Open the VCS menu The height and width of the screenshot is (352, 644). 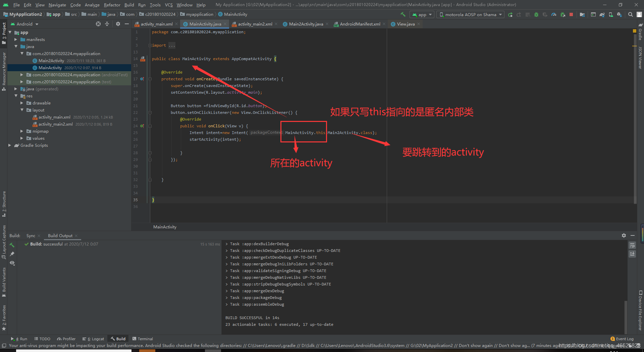[169, 5]
